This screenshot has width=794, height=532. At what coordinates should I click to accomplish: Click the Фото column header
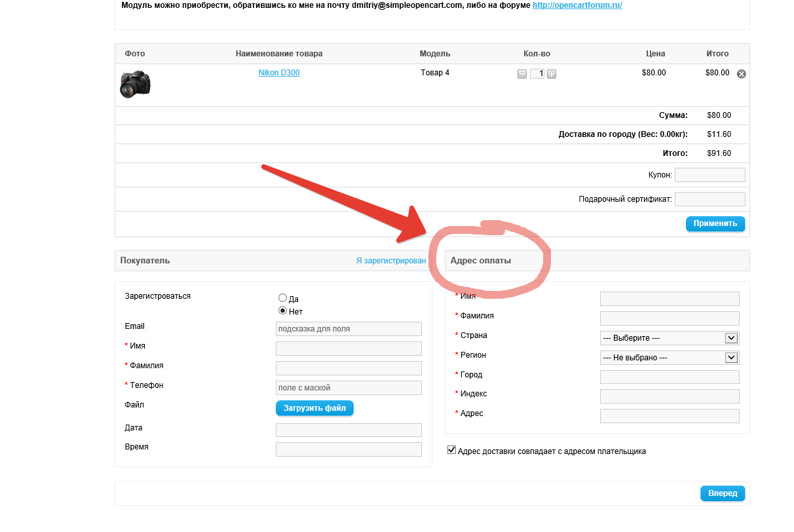pos(135,54)
